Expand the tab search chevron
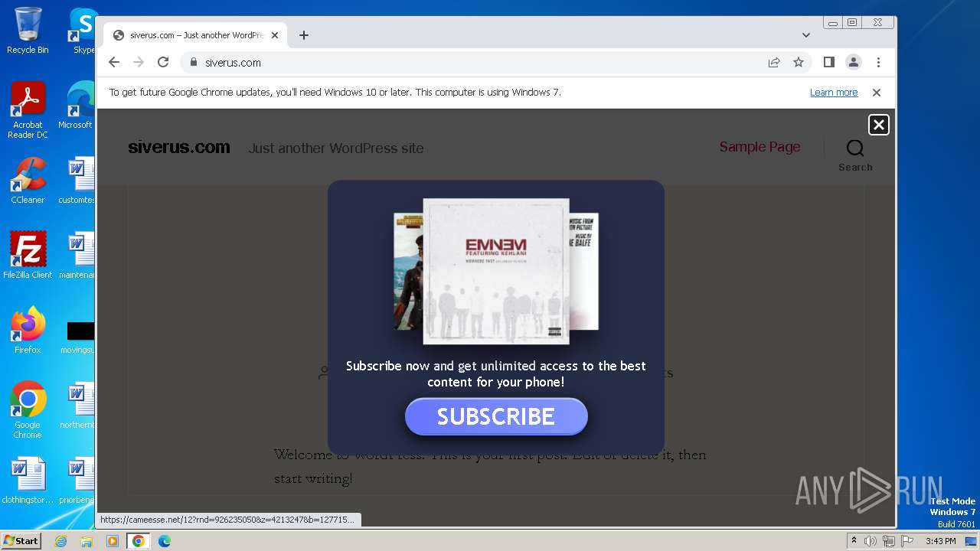 tap(806, 35)
